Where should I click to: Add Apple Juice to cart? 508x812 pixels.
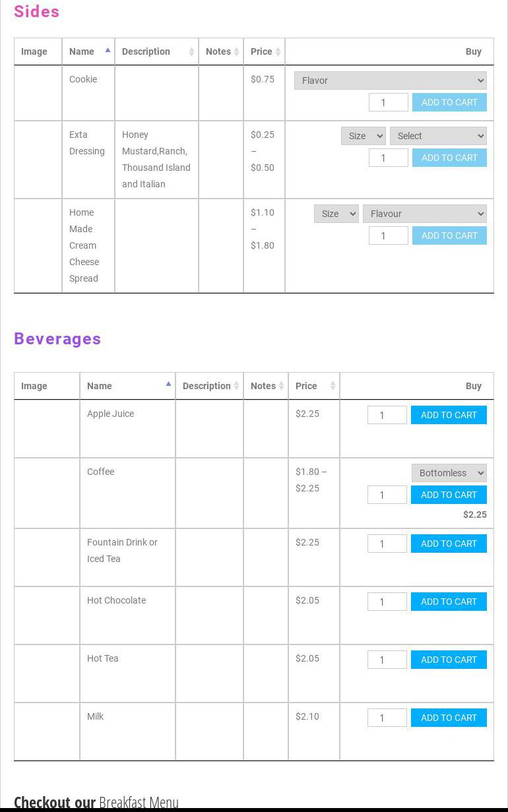point(449,415)
